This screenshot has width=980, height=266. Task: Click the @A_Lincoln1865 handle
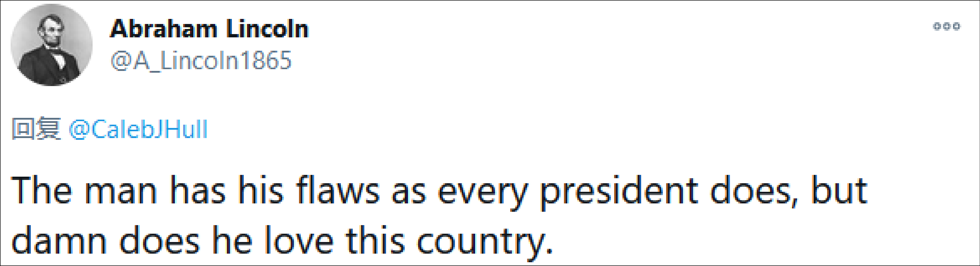click(x=201, y=61)
